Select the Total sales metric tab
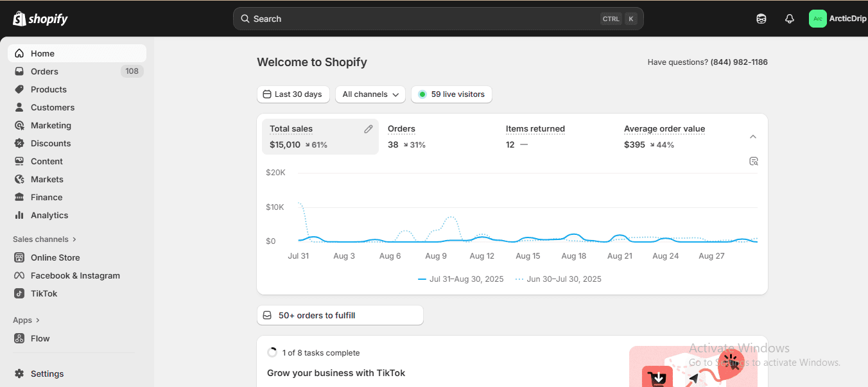This screenshot has width=868, height=387. pos(320,137)
